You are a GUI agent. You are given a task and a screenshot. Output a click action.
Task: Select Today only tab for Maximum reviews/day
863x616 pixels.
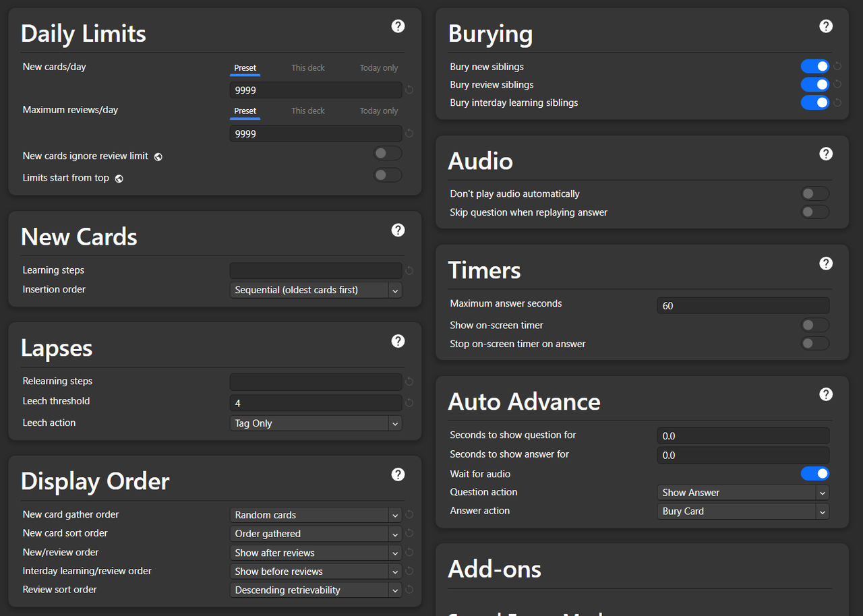pyautogui.click(x=379, y=111)
